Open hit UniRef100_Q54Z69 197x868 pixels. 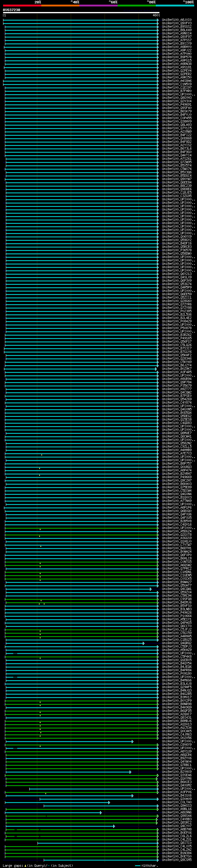177,399
